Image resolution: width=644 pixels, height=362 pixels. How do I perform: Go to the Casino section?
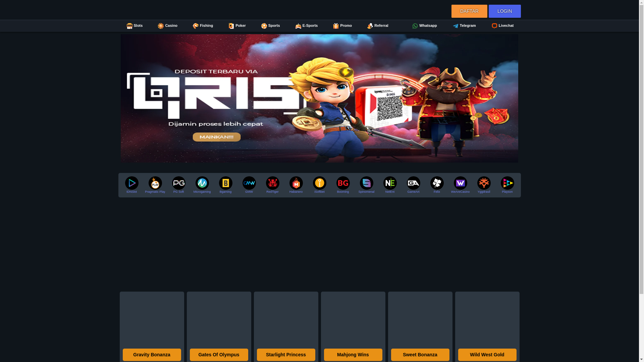point(167,26)
